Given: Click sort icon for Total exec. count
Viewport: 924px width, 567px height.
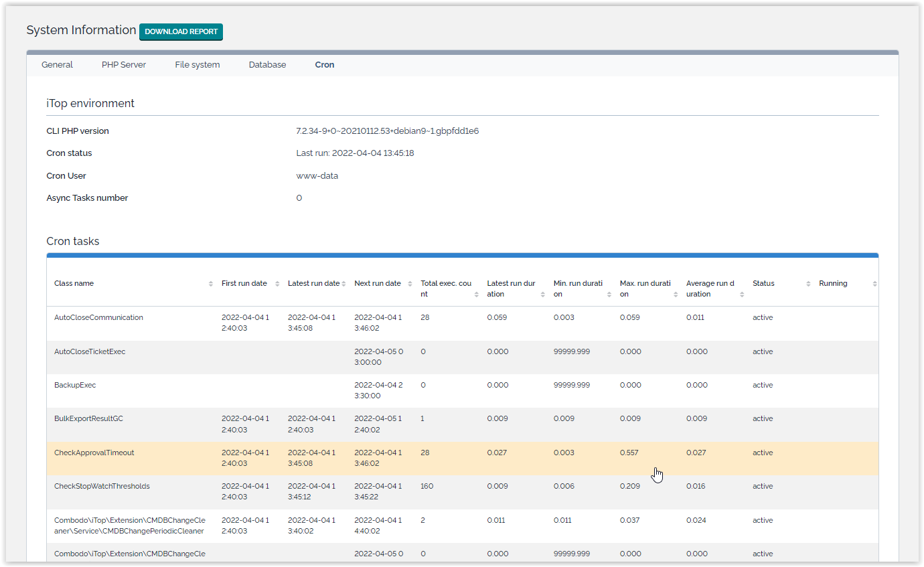Looking at the screenshot, I should click(x=476, y=295).
